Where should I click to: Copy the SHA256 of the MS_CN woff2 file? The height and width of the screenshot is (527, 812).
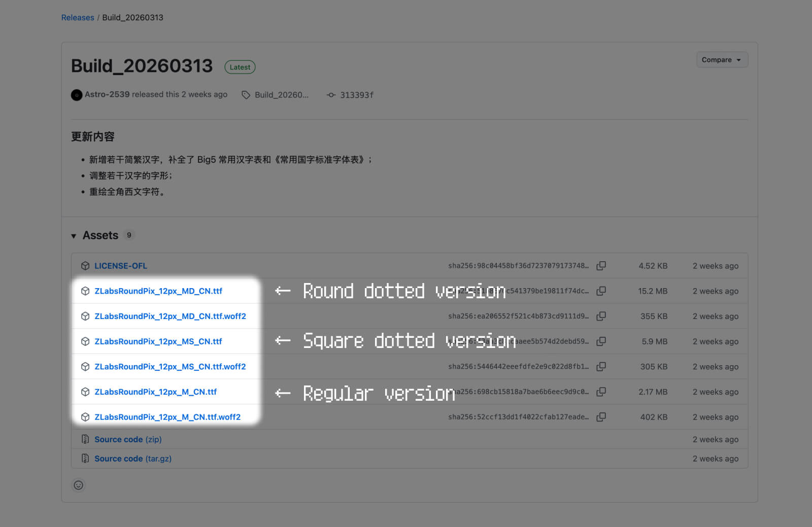coord(601,366)
